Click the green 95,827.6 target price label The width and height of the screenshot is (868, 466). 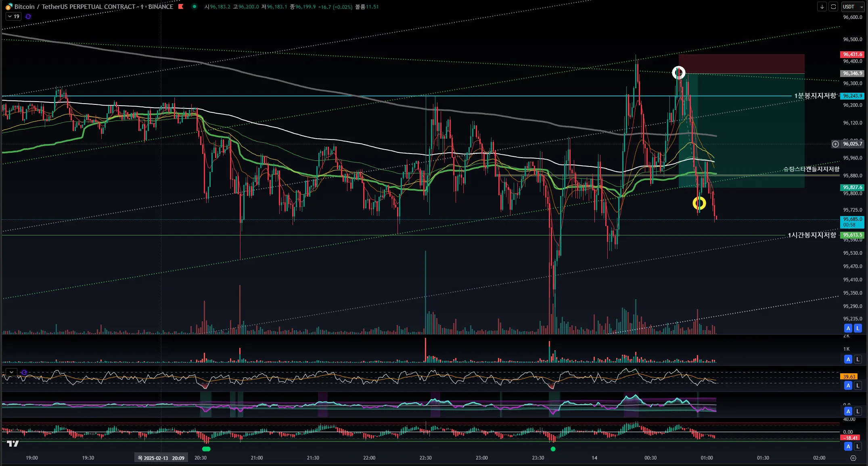coord(852,187)
